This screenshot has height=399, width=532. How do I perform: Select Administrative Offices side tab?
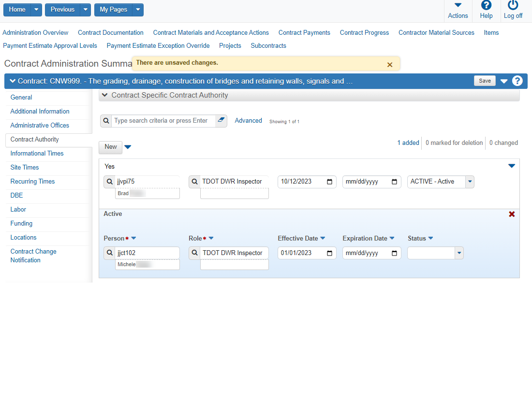point(40,126)
